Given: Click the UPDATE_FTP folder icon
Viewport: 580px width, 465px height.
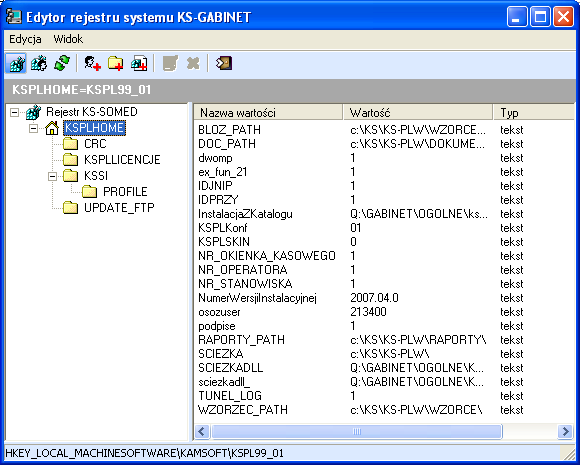Looking at the screenshot, I should (70, 208).
